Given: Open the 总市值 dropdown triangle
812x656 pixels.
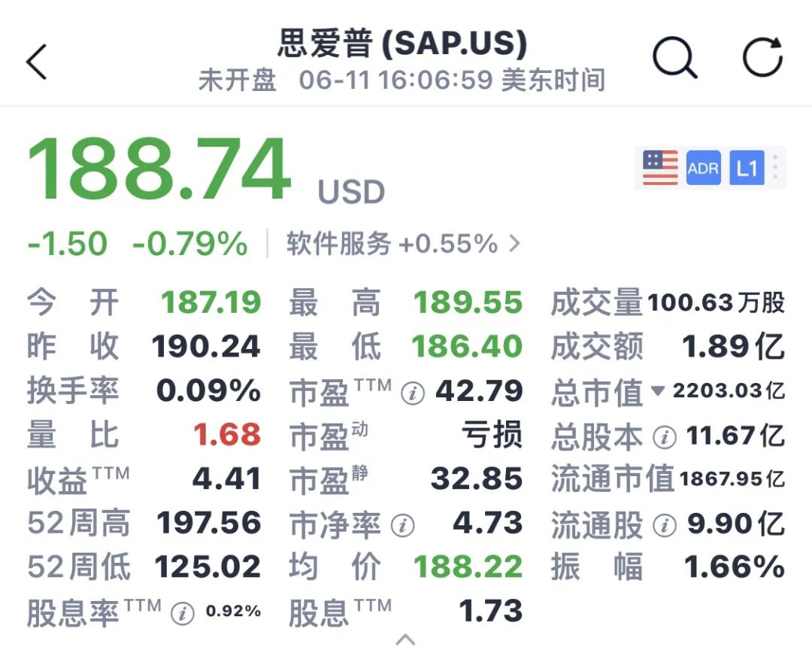Looking at the screenshot, I should click(x=658, y=391).
